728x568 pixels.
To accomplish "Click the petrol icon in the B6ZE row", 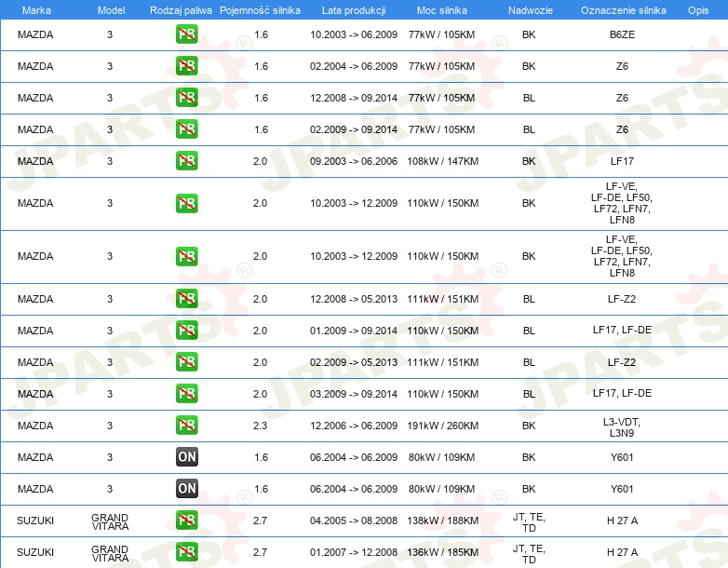I will tap(186, 34).
